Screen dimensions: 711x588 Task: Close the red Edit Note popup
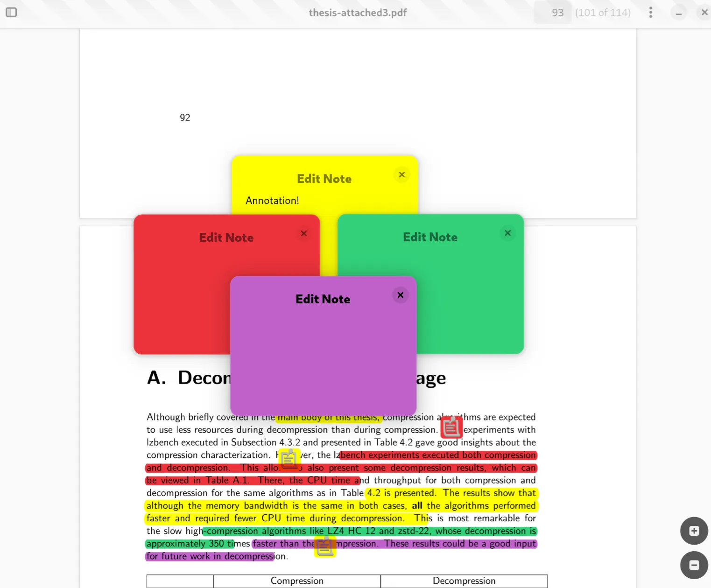pyautogui.click(x=303, y=233)
